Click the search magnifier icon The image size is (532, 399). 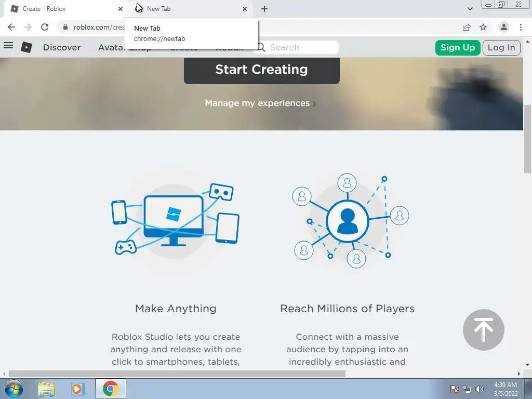[x=261, y=47]
